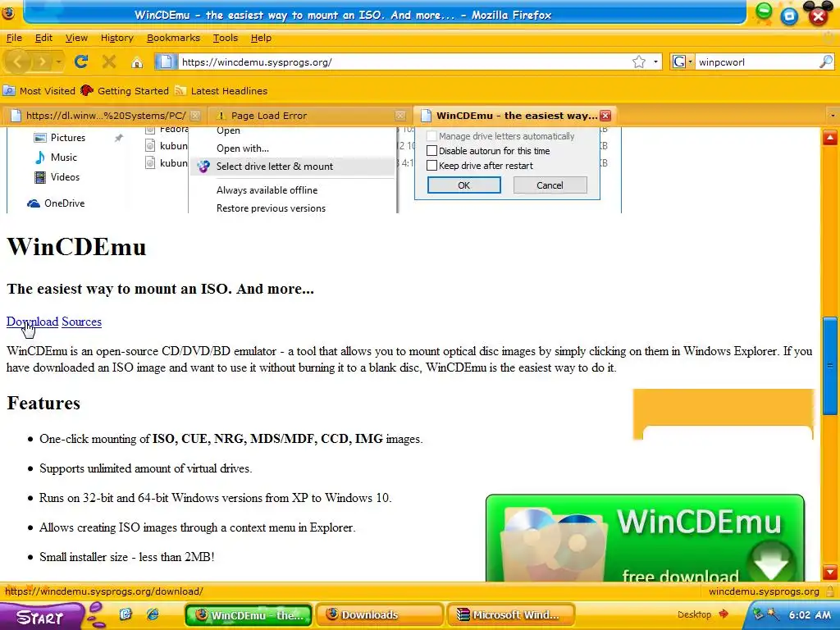Screen dimensions: 840x630
Task: Switch to WinCDEmu Firefox taskbar button
Action: 249,615
